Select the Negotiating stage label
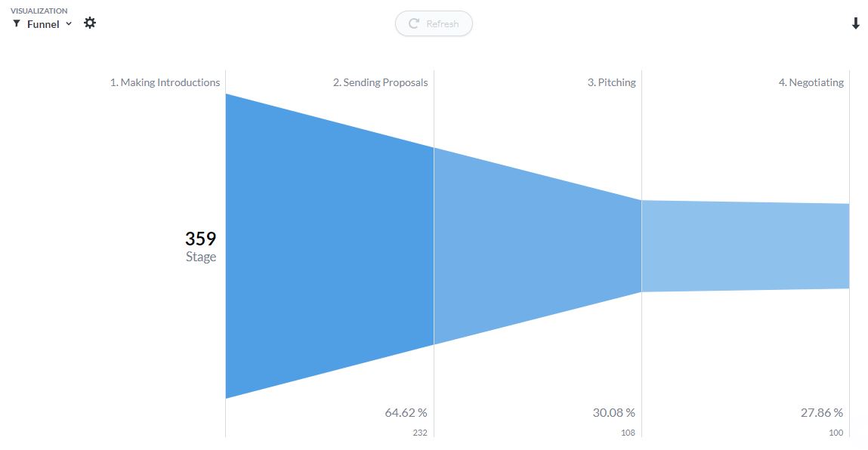868x450 pixels. (811, 82)
